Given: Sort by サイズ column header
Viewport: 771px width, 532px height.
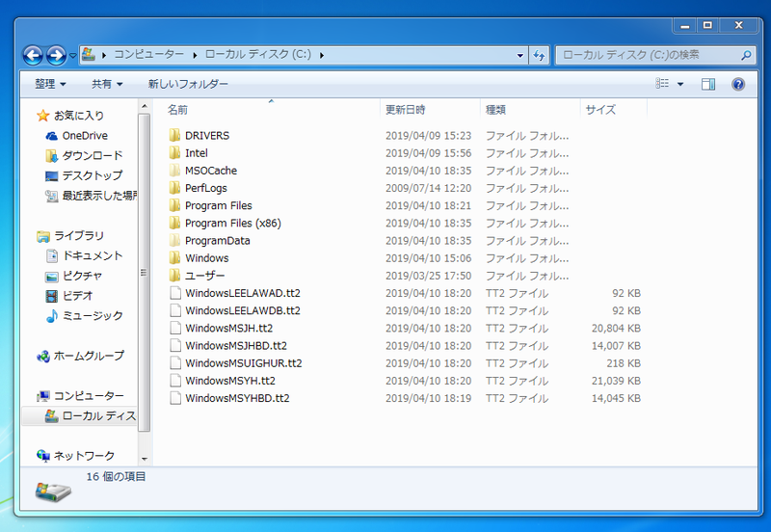Looking at the screenshot, I should (600, 110).
